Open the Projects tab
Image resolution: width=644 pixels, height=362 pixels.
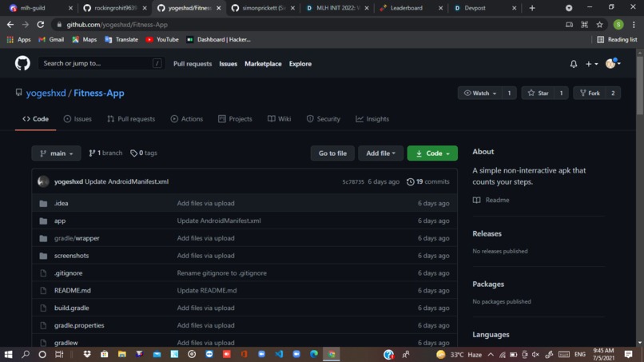click(235, 119)
